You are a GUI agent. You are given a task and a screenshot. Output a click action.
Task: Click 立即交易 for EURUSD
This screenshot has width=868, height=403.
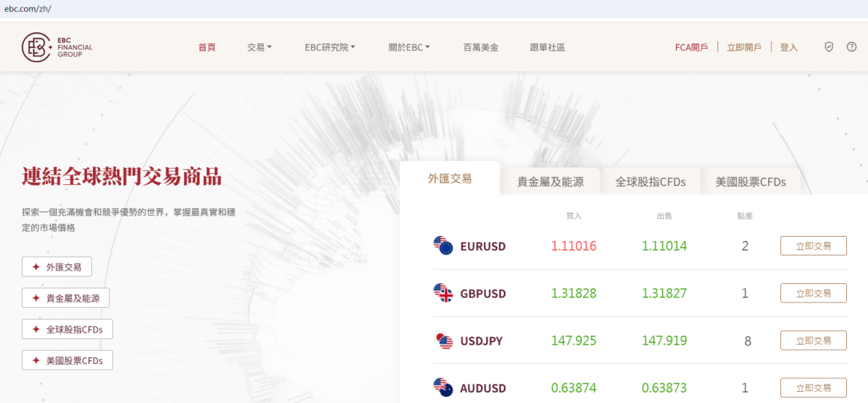pos(813,246)
